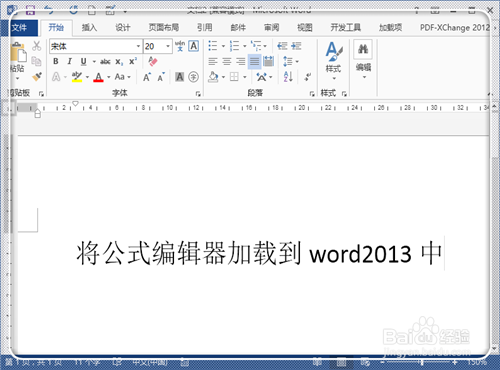Open the font color dropdown arrow
Screen dimensions: 500x370
point(109,77)
